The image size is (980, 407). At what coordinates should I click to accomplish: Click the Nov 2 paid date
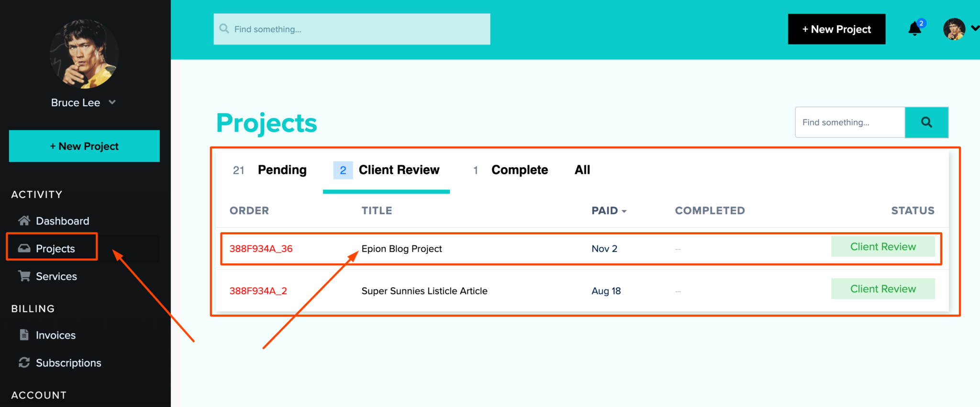(x=604, y=249)
